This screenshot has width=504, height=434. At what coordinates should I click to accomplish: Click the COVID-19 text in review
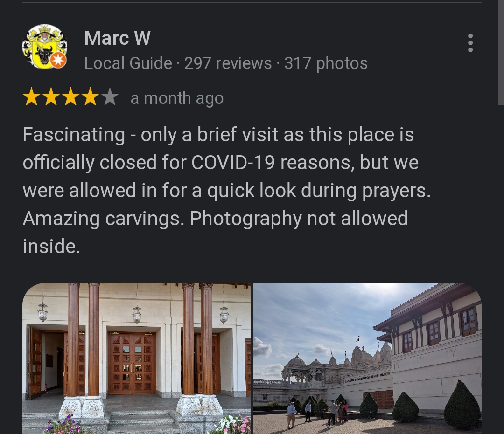(x=233, y=162)
